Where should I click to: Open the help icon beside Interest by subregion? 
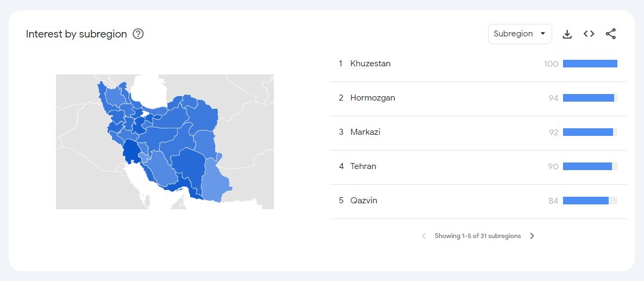[x=139, y=34]
